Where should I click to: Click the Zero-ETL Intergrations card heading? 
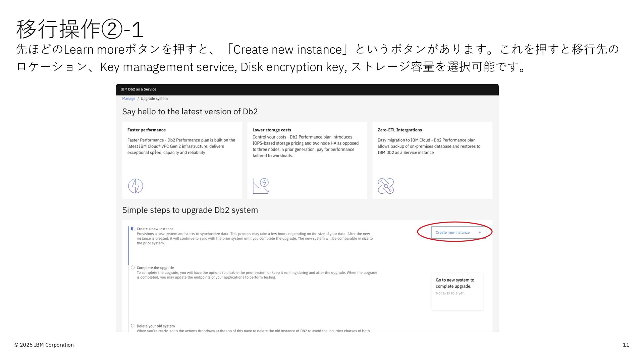tap(399, 130)
